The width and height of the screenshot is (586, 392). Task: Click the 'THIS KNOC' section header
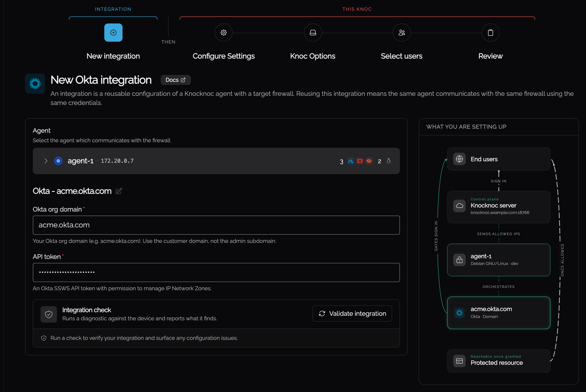(357, 9)
